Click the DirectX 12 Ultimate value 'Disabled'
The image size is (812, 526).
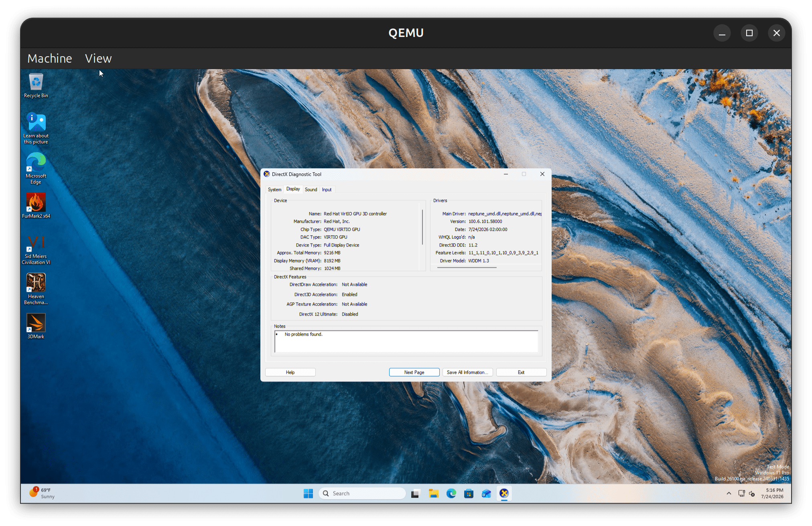[350, 314]
